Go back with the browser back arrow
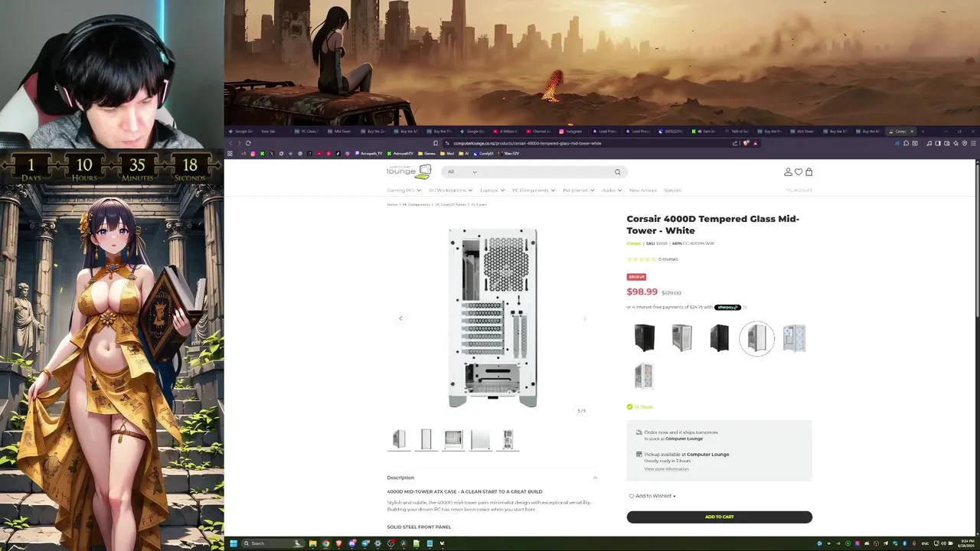 [x=230, y=143]
